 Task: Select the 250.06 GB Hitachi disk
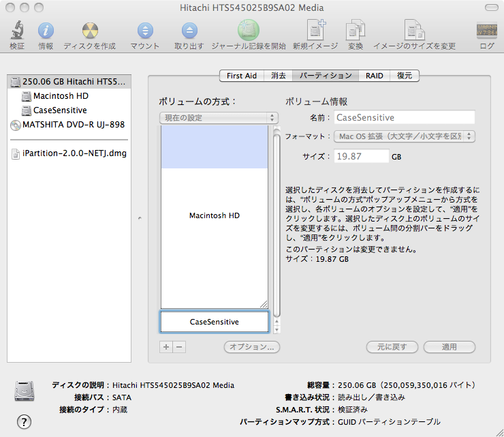pyautogui.click(x=69, y=82)
